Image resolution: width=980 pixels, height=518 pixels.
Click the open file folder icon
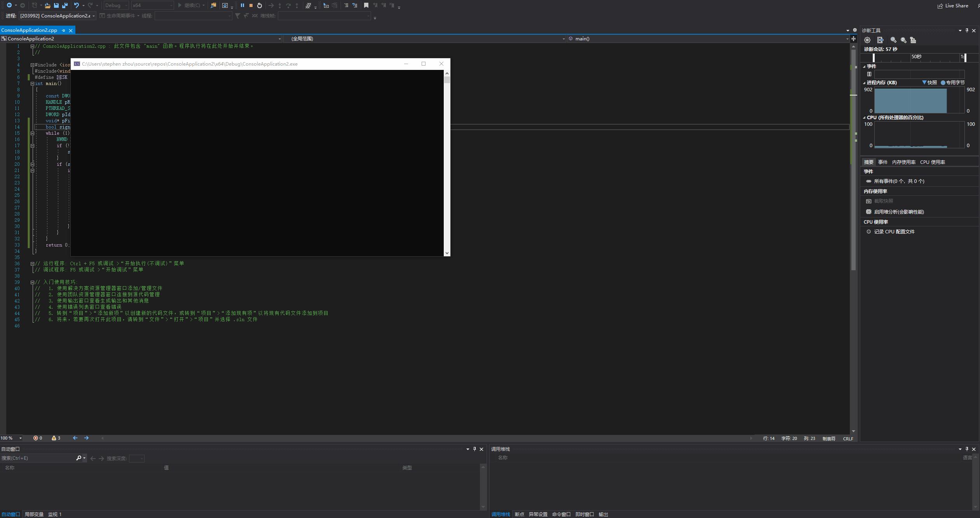(x=47, y=5)
